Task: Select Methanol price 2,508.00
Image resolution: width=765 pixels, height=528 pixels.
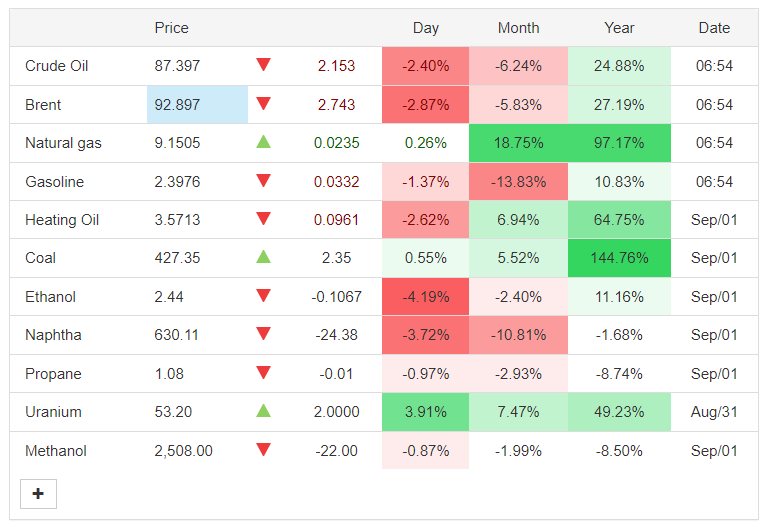Action: 183,451
